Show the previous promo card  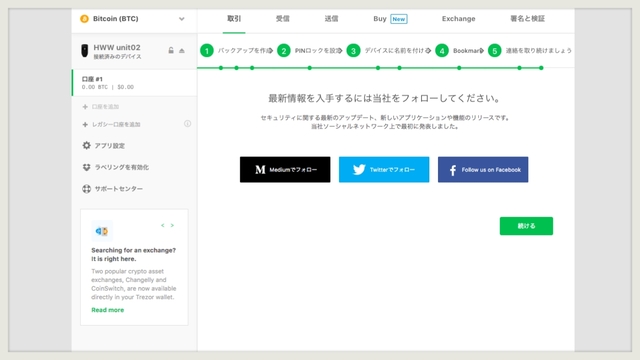(162, 225)
